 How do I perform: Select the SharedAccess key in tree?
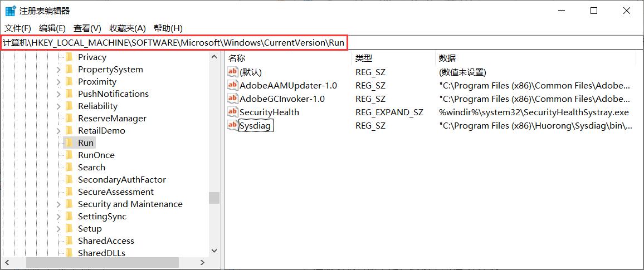pos(106,240)
